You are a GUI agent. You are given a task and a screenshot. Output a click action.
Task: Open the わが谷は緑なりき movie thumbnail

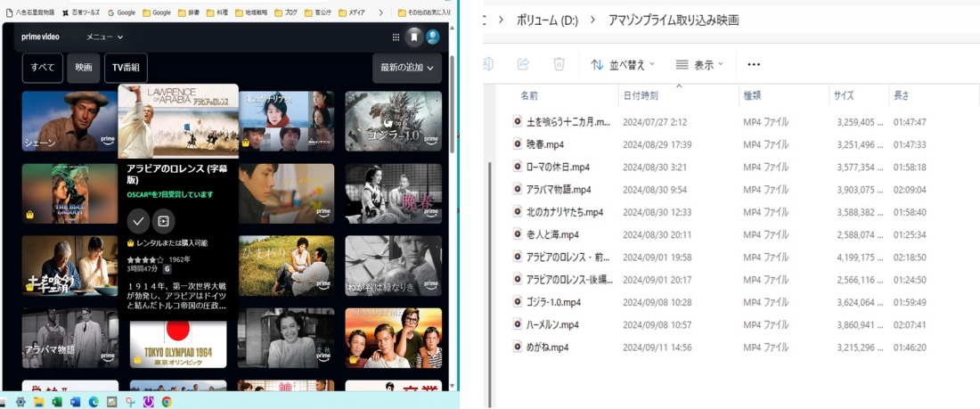coord(394,266)
